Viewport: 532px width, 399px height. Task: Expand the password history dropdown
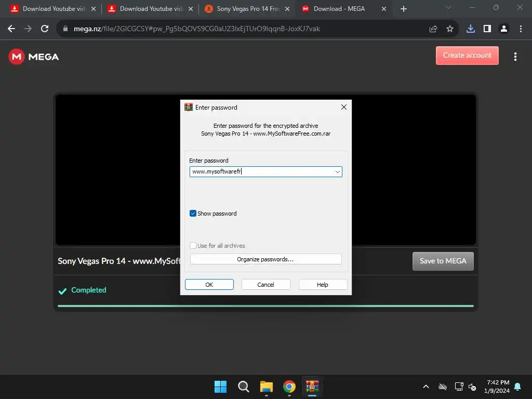point(337,171)
